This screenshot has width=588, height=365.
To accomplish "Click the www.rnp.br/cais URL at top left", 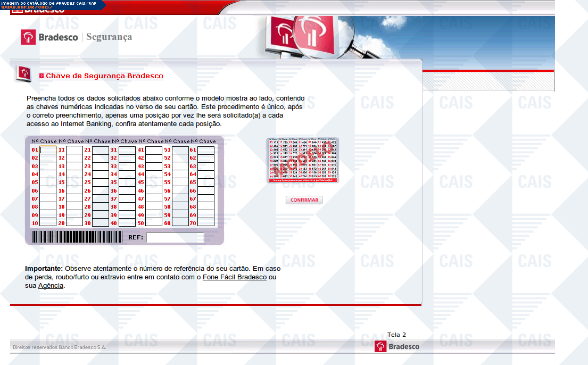I will click(x=27, y=7).
